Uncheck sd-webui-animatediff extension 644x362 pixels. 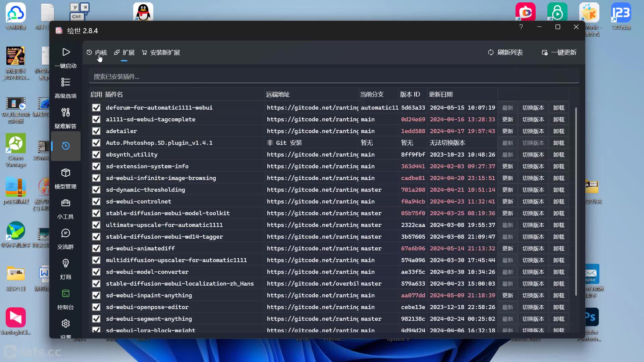[96, 248]
